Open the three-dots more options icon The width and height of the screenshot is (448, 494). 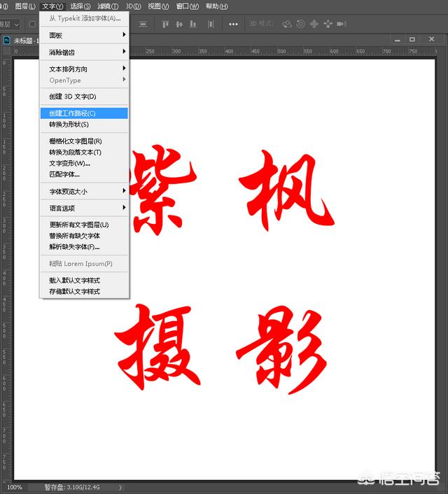[x=233, y=24]
